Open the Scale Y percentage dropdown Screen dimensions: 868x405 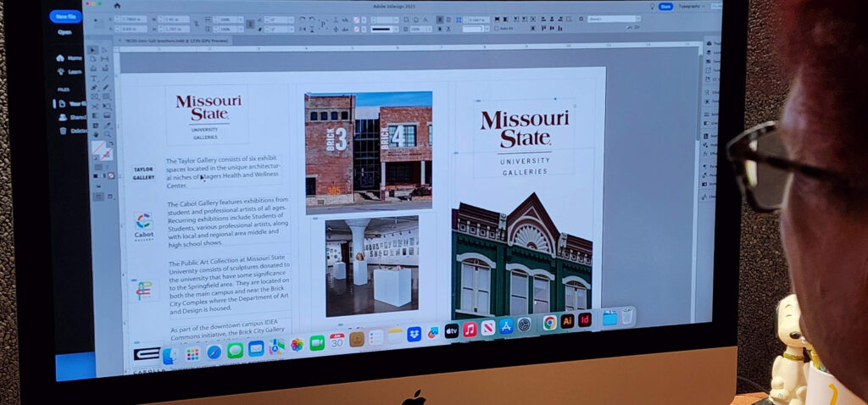241,30
